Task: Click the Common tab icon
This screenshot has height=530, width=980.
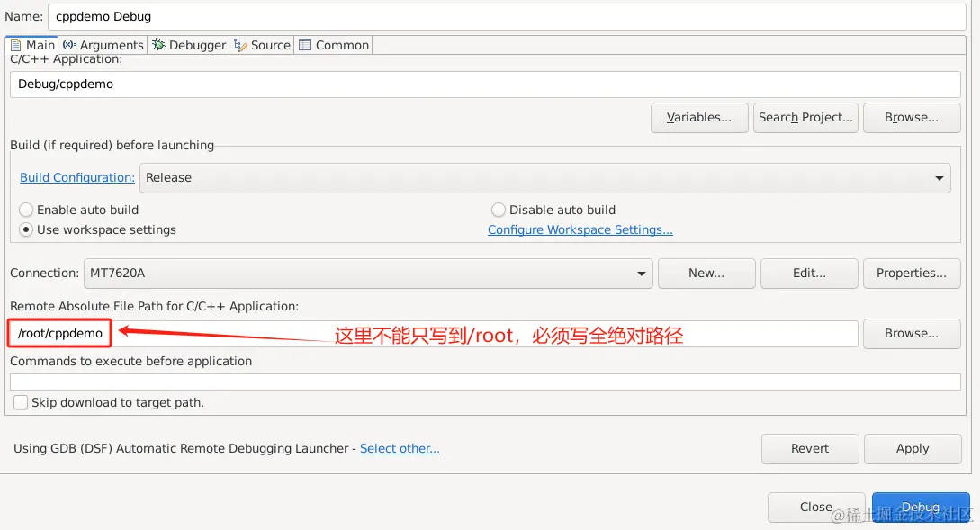Action: [305, 44]
